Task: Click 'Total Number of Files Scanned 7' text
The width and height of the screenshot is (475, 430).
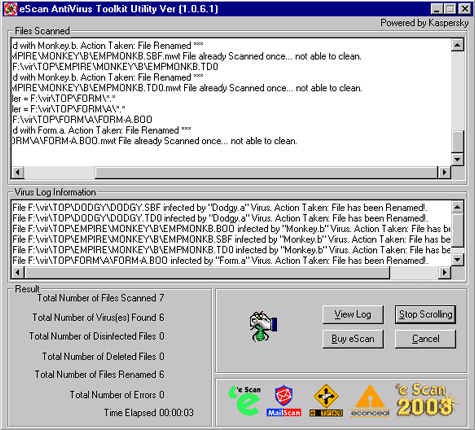Action: click(x=101, y=298)
